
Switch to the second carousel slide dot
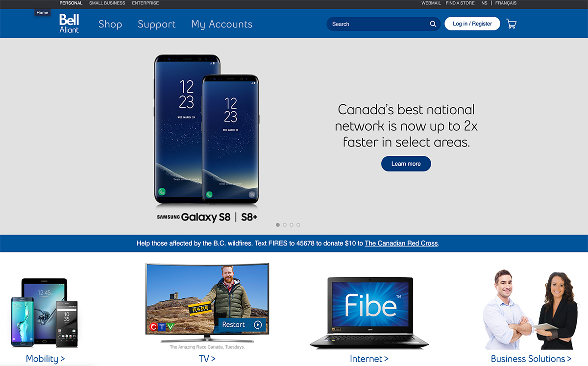coord(285,225)
